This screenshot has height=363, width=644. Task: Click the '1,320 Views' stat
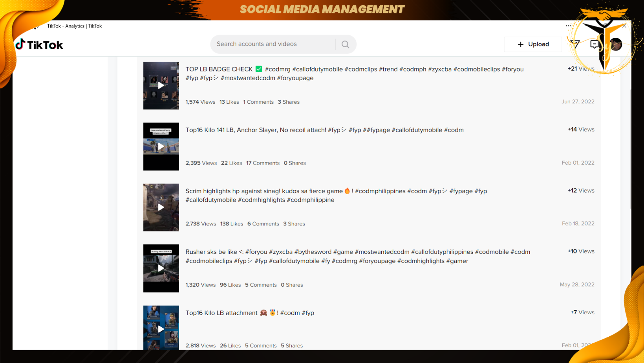point(201,285)
